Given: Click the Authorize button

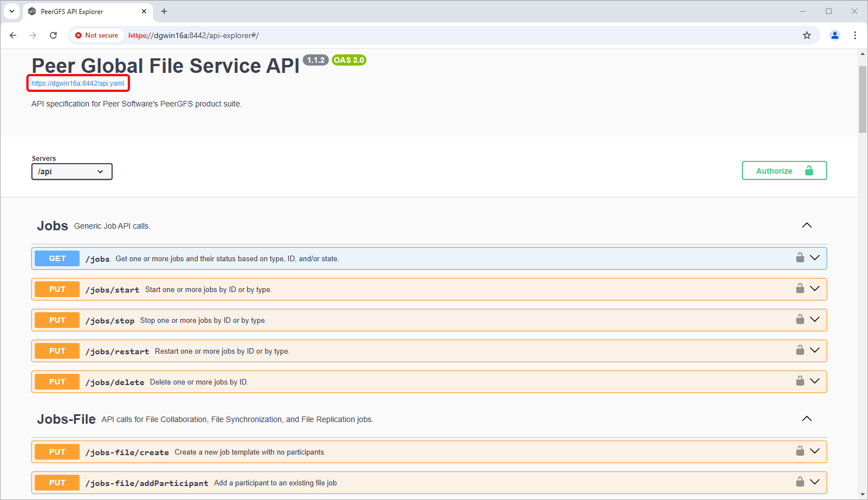Looking at the screenshot, I should point(783,170).
